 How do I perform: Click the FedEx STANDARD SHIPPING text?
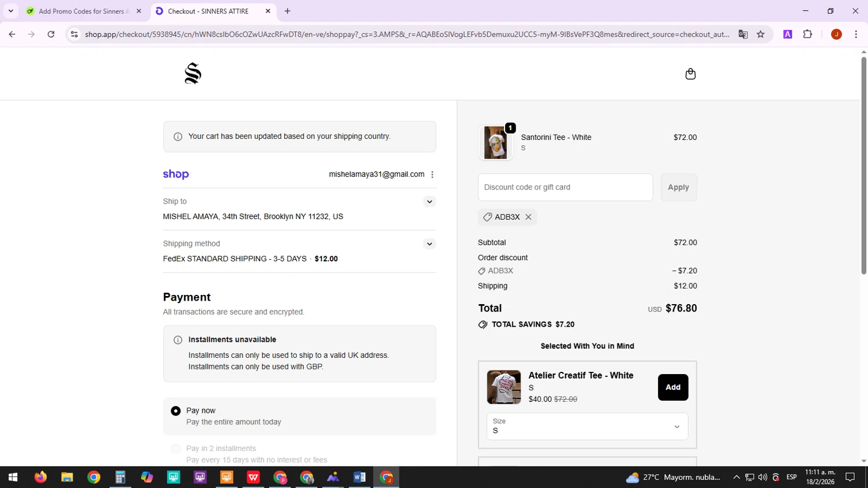click(x=235, y=258)
